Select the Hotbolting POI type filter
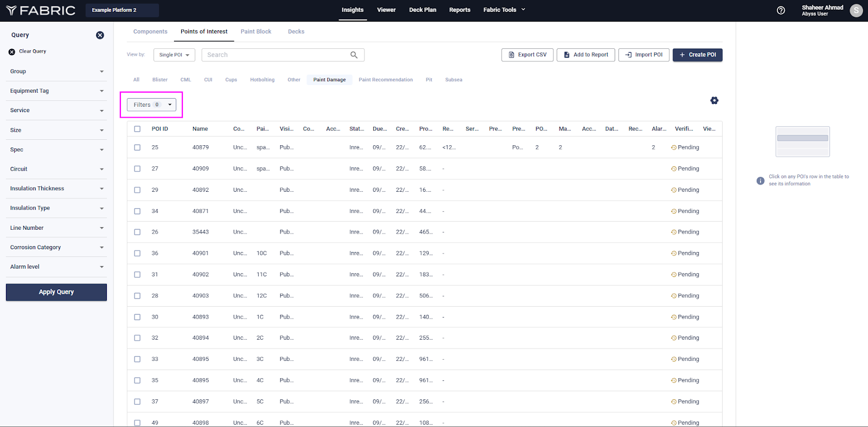The image size is (868, 427). tap(263, 80)
